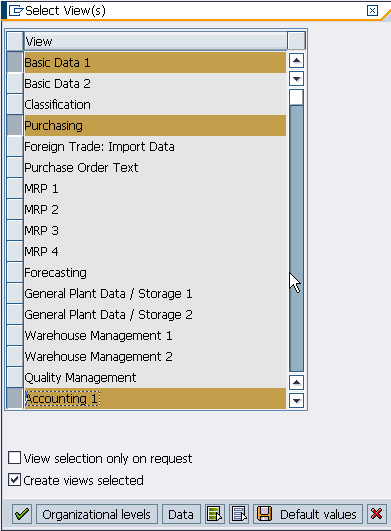Toggle row selector for Forecasting
391x531 pixels.
tap(15, 272)
